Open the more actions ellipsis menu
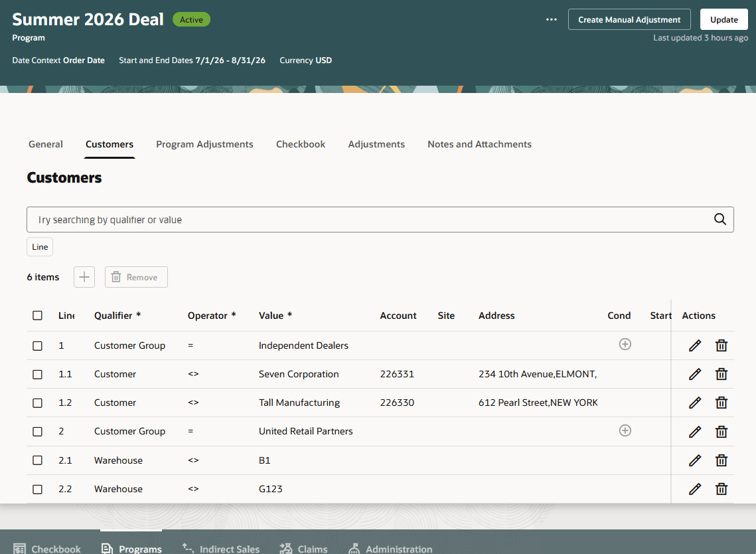756x554 pixels. click(x=552, y=20)
